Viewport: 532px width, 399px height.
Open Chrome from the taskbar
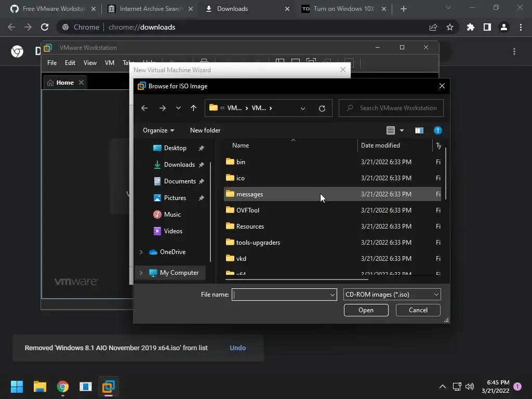tap(63, 387)
